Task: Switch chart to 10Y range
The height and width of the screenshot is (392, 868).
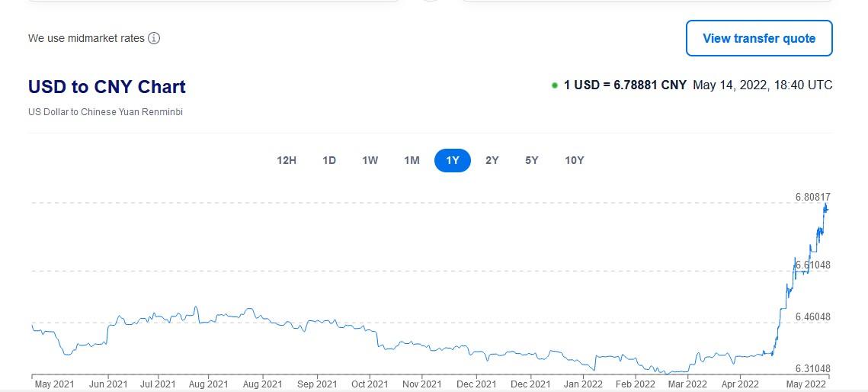Action: coord(575,161)
